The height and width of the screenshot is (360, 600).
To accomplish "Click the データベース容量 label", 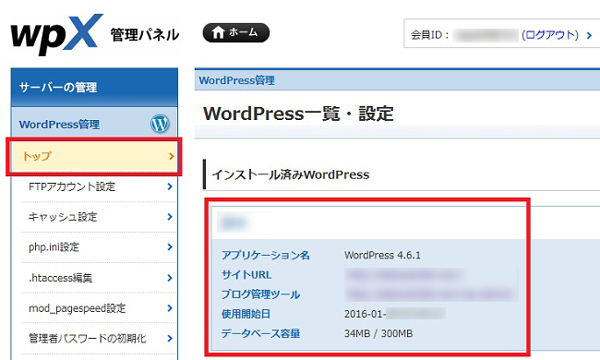I will click(x=260, y=334).
